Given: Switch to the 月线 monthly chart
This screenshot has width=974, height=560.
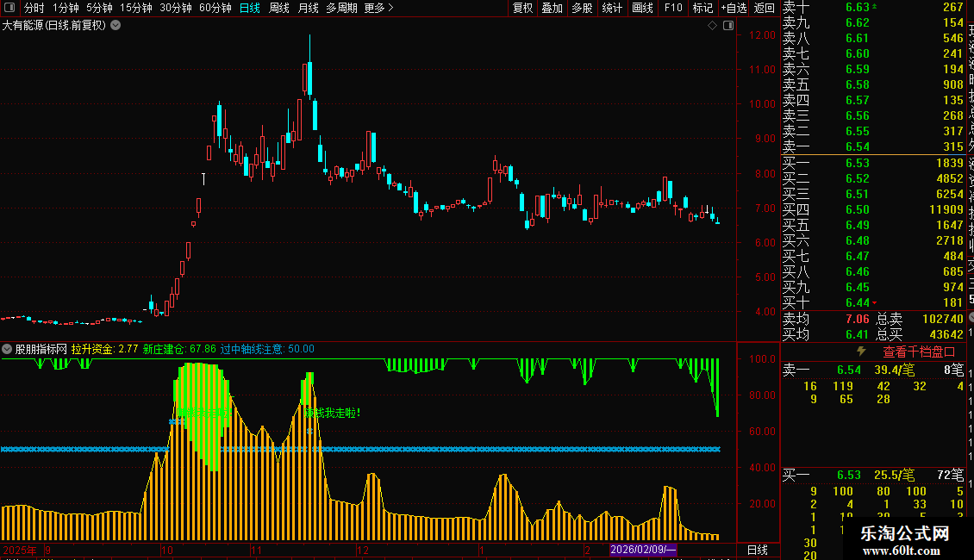Looking at the screenshot, I should click(x=308, y=8).
